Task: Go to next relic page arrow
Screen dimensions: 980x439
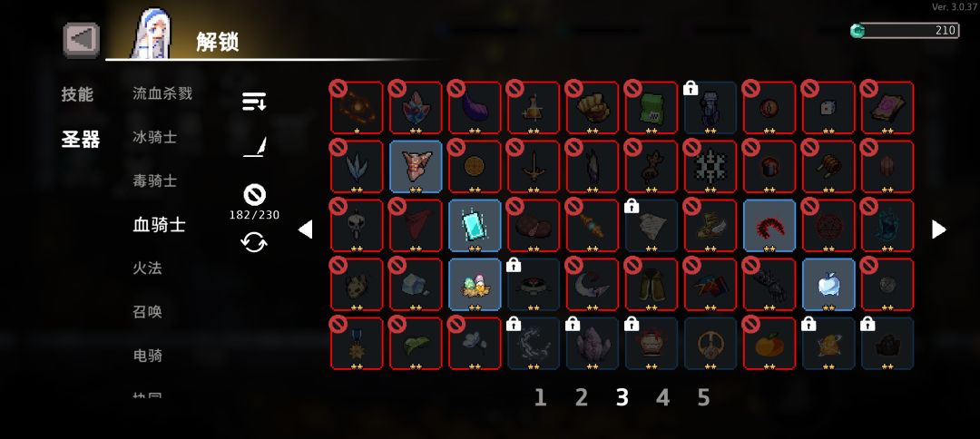Action: tap(939, 229)
